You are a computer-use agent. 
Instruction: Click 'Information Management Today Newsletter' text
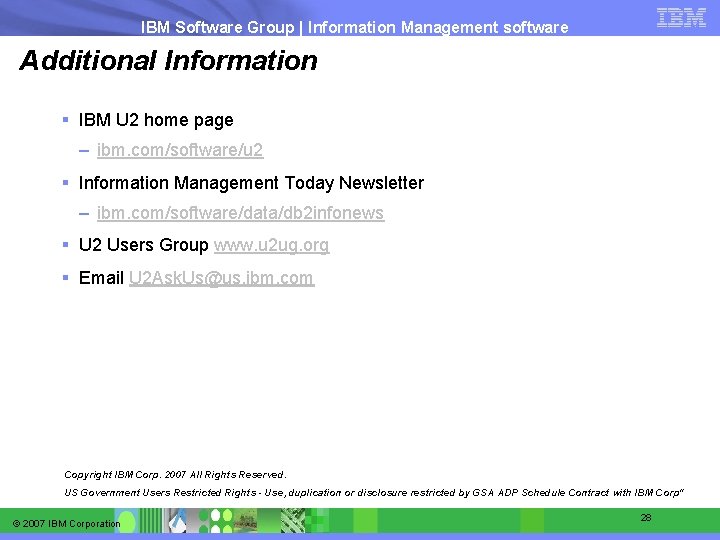point(251,183)
